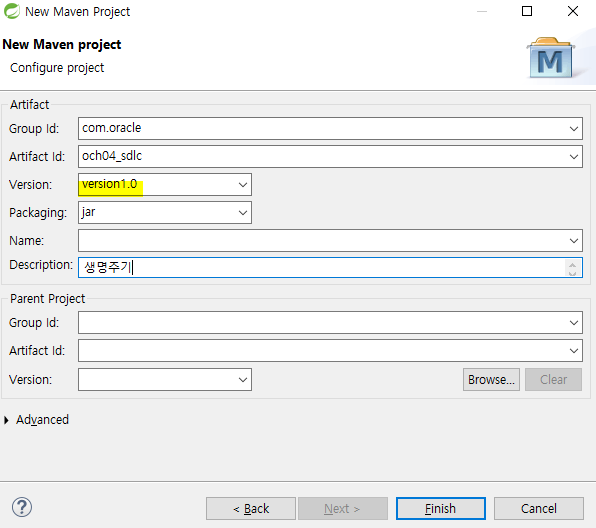Open the Parent Project Version dropdown arrow
Image resolution: width=596 pixels, height=528 pixels.
[x=243, y=379]
